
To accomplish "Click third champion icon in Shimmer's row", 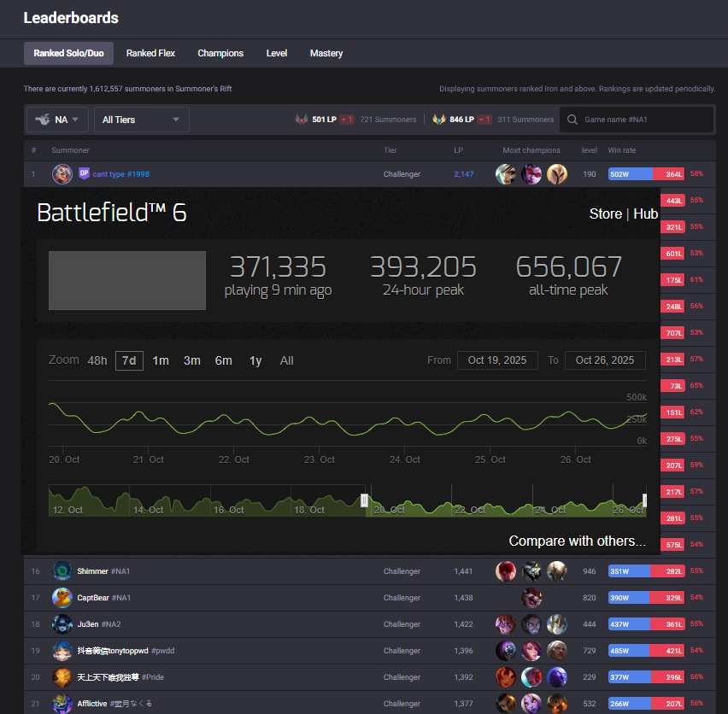I will 556,571.
